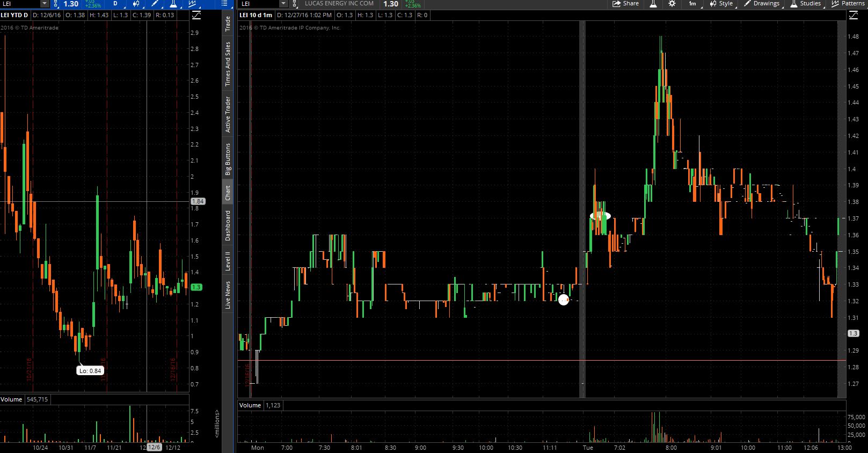This screenshot has width=868, height=453.
Task: Open the Active Trader side tab
Action: (228, 114)
